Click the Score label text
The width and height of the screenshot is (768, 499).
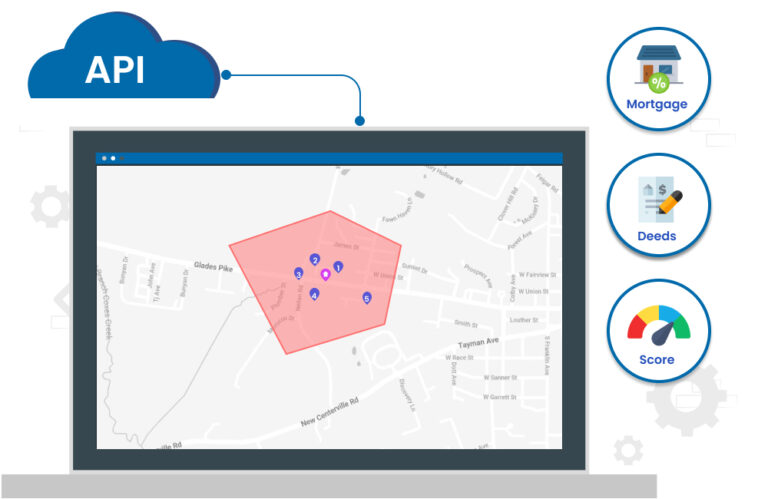(657, 360)
